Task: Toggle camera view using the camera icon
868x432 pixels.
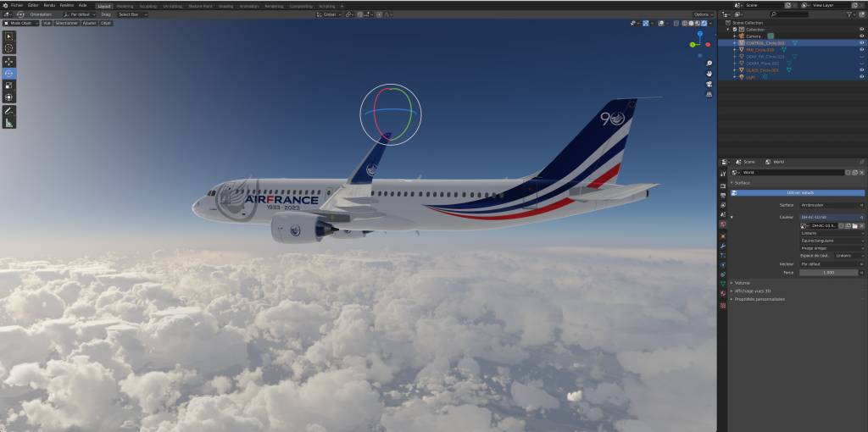Action: click(x=709, y=84)
